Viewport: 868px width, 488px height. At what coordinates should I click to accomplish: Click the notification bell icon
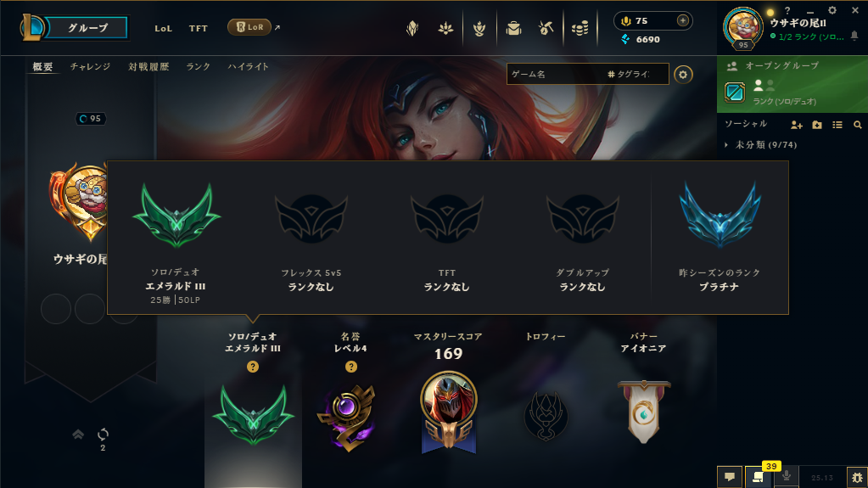[x=854, y=36]
